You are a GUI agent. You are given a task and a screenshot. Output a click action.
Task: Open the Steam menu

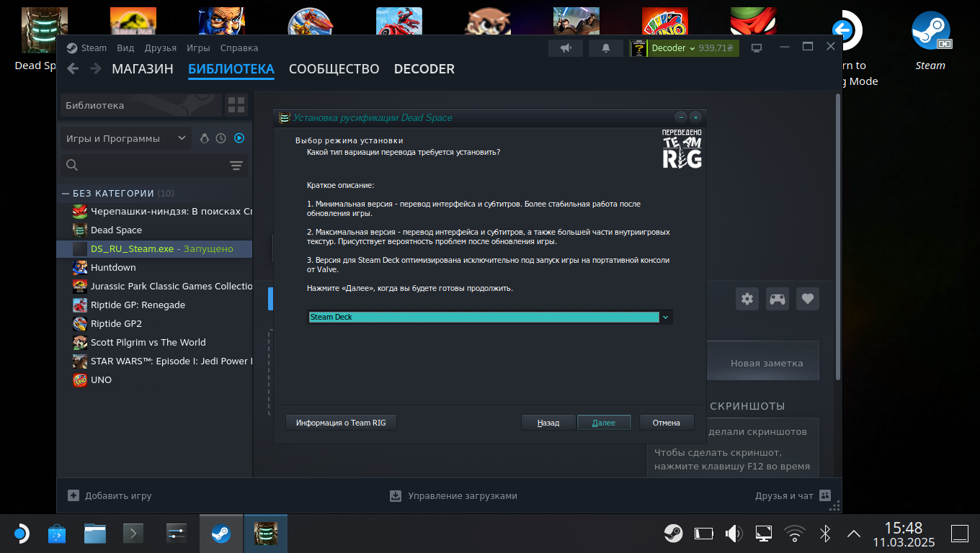coord(94,48)
